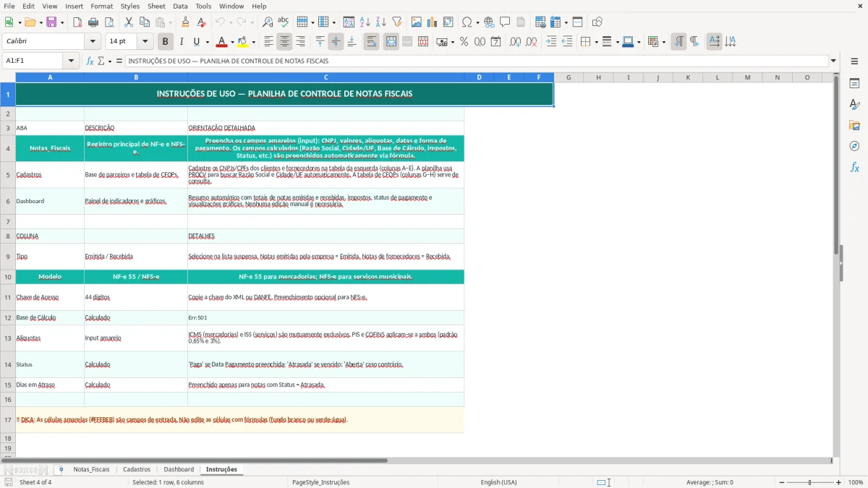This screenshot has height=488, width=868.
Task: Open the AutoFilter tool
Action: [397, 22]
